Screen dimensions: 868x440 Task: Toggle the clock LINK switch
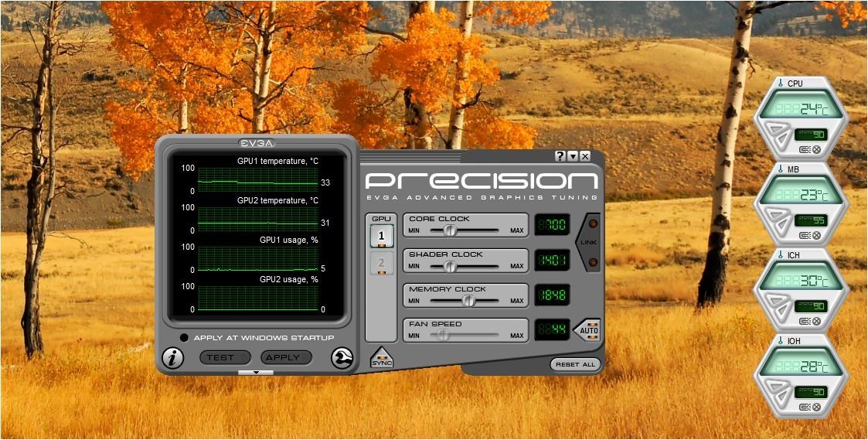[588, 242]
